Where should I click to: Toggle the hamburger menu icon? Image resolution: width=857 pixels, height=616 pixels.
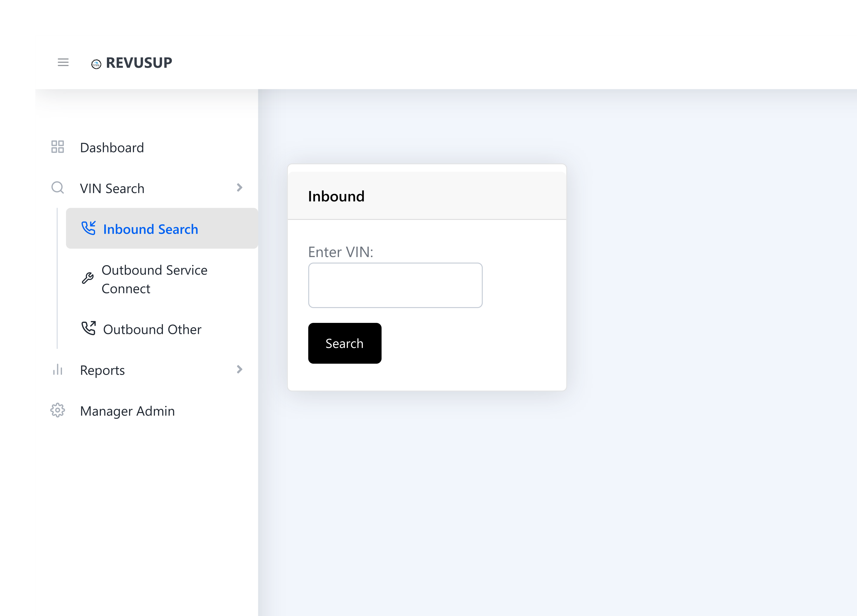point(63,62)
